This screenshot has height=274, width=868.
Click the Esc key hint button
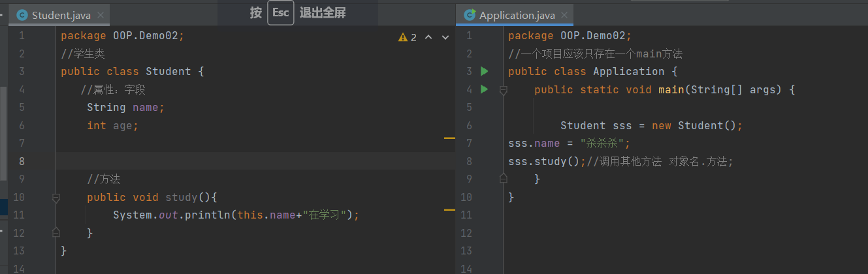(280, 13)
